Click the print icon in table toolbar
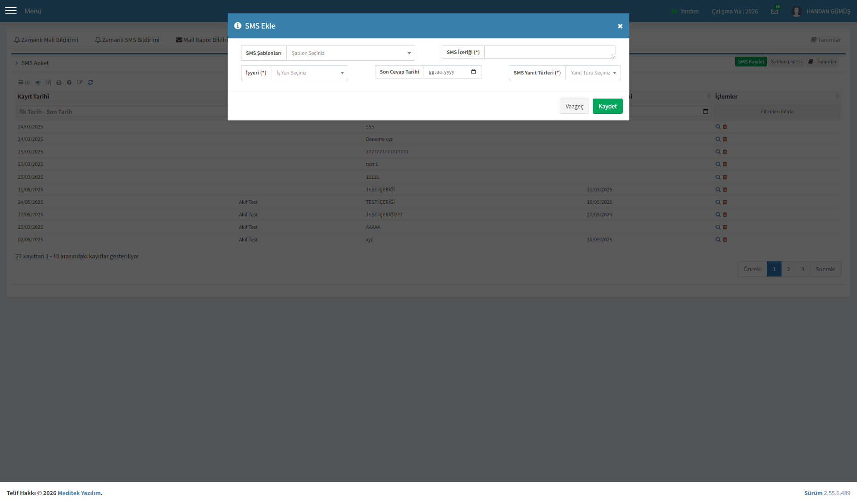 pyautogui.click(x=59, y=83)
